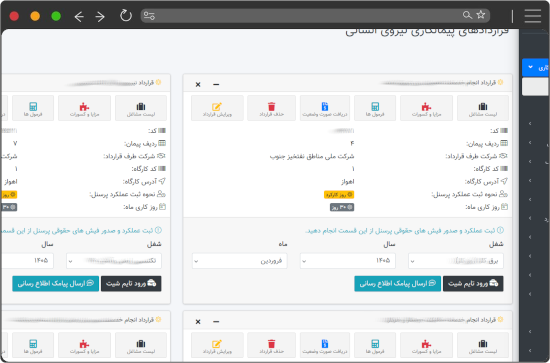Viewport: 550px width, 363px height.
Task: Go back using the browser back arrow
Action: click(79, 16)
